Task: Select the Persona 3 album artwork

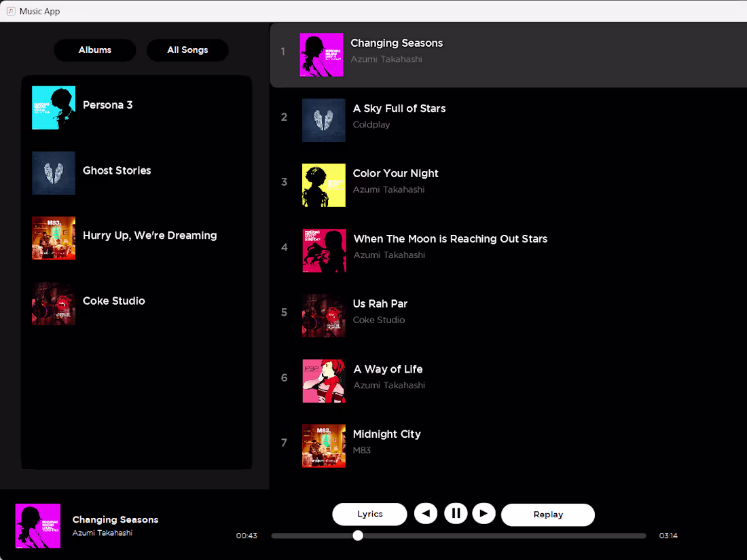Action: tap(54, 108)
